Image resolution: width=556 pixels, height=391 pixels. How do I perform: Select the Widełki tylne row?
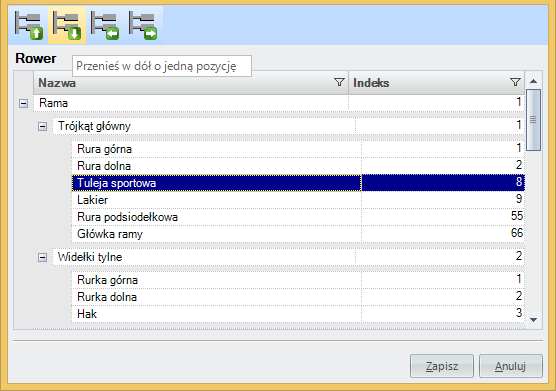coord(288,257)
